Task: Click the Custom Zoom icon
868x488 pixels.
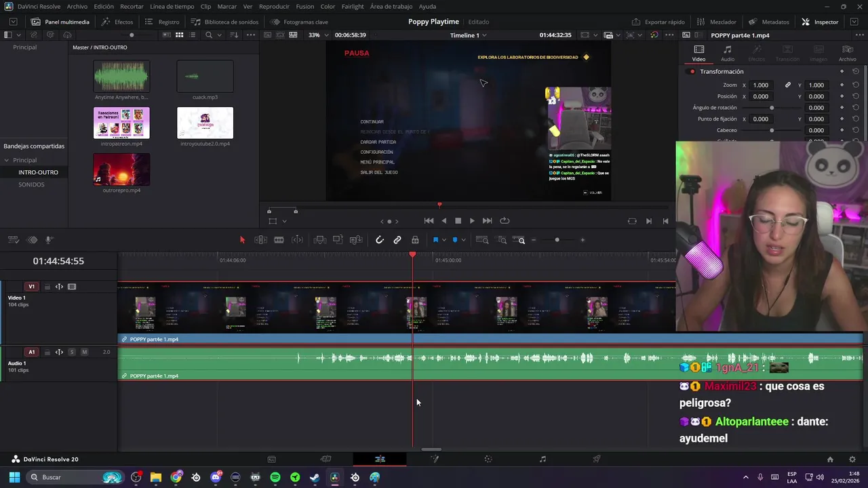Action: 519,240
